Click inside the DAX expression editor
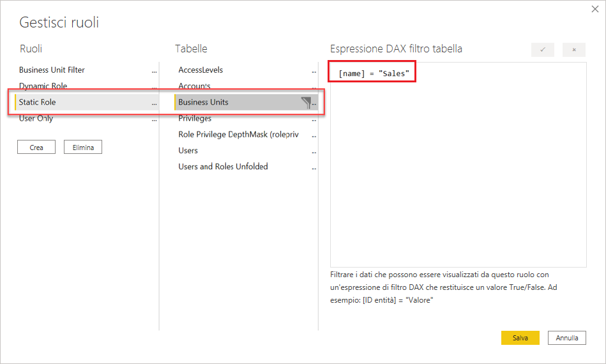 coord(458,172)
